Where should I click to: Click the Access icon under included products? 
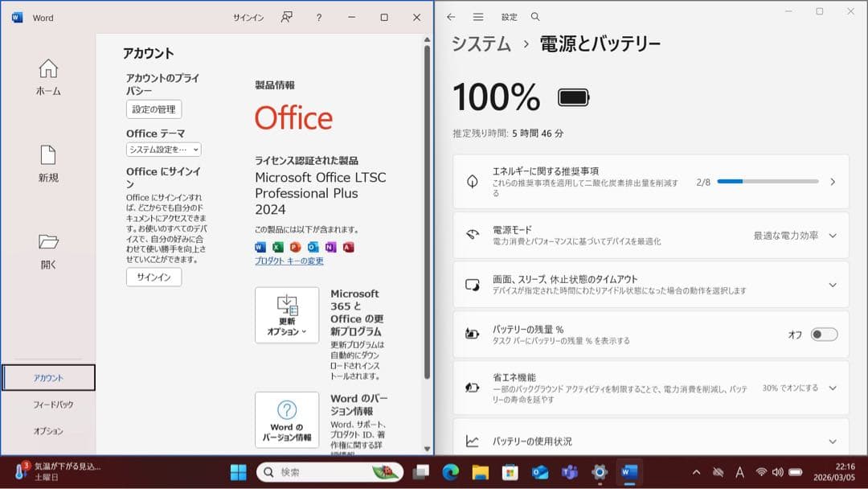coord(349,248)
